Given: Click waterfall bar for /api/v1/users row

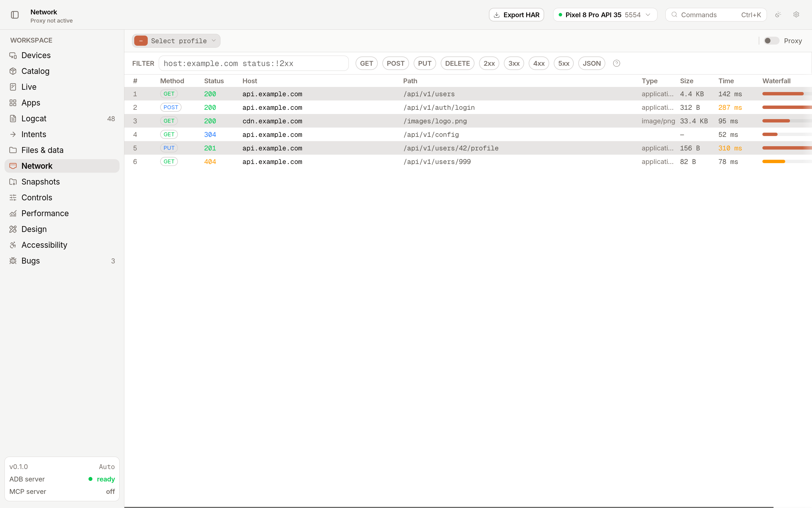Looking at the screenshot, I should pyautogui.click(x=783, y=94).
